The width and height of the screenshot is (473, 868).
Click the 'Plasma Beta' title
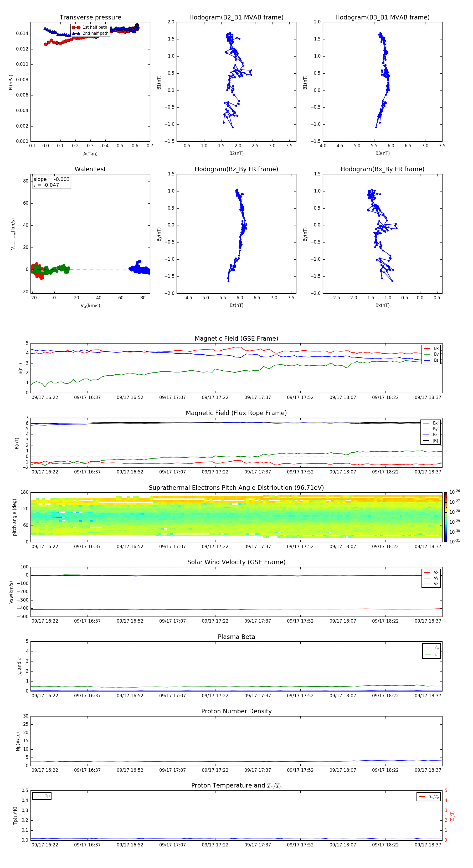(236, 637)
